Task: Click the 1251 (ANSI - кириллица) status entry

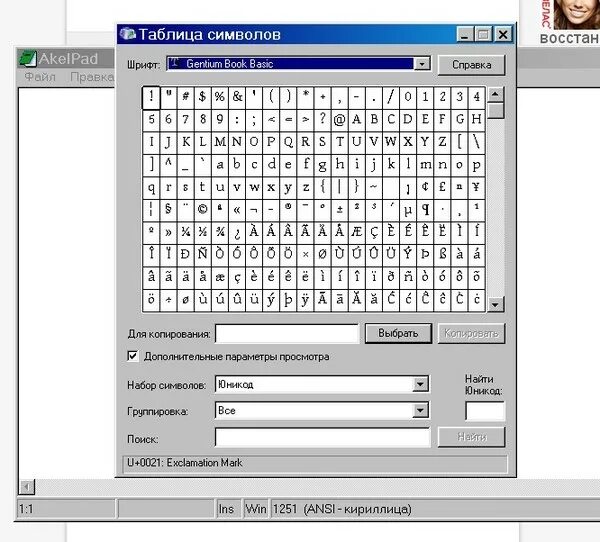Action: (342, 509)
